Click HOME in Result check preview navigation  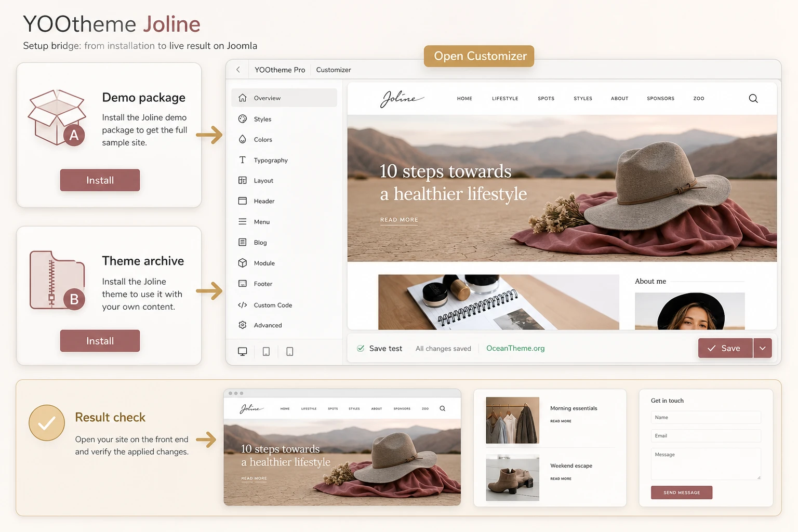point(285,409)
